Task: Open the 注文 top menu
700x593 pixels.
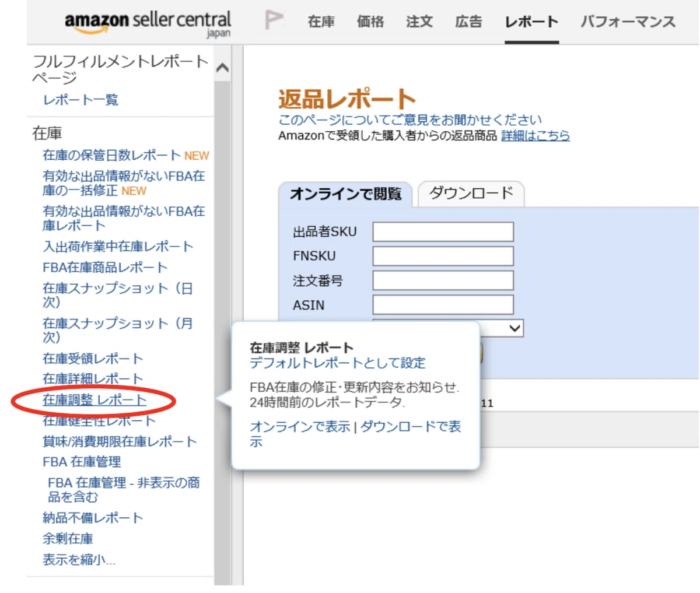Action: 419,22
